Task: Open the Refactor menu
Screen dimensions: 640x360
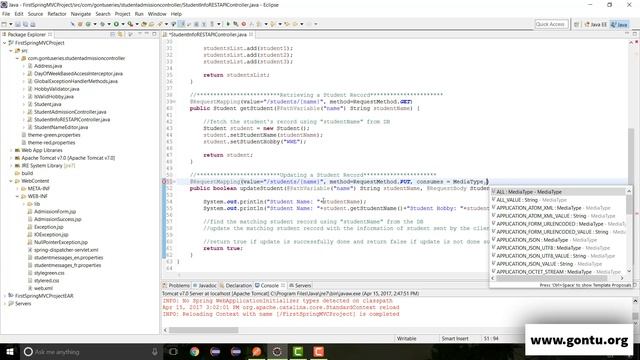Action: pyautogui.click(x=57, y=14)
